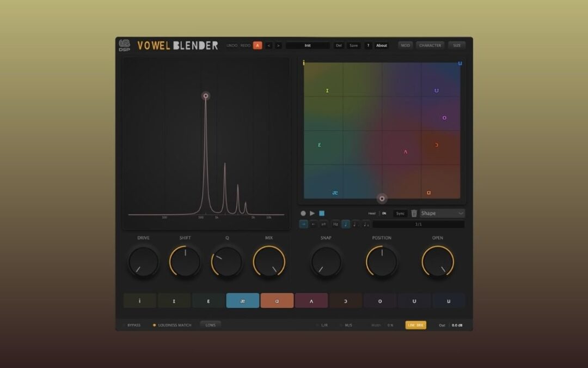Image resolution: width=588 pixels, height=368 pixels.
Task: Click the ɑ vowel symbol on map
Action: click(x=428, y=192)
